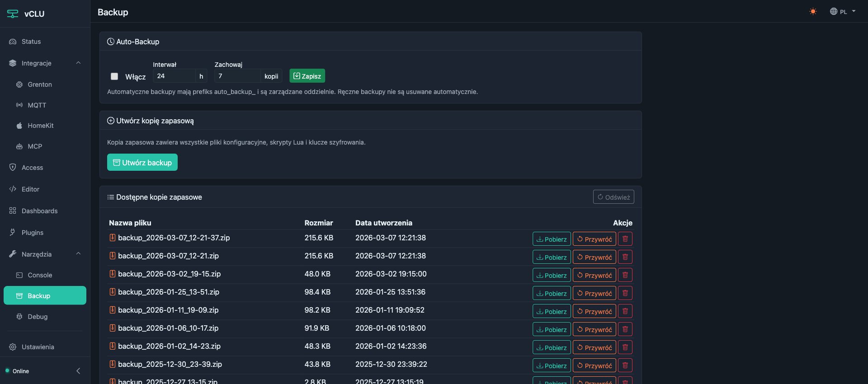Viewport: 868px width, 384px height.
Task: Open HomeKit integration
Action: [x=45, y=126]
